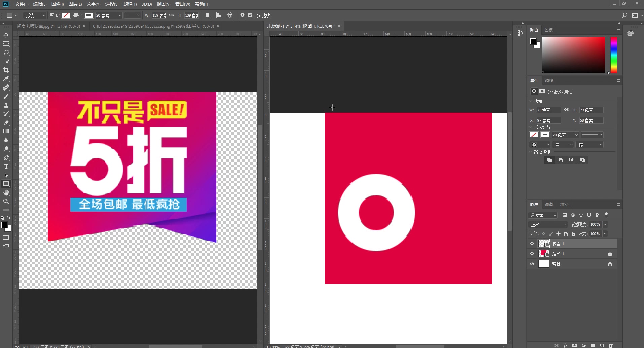The width and height of the screenshot is (644, 348).
Task: Click the delete layer trash icon
Action: 611,345
